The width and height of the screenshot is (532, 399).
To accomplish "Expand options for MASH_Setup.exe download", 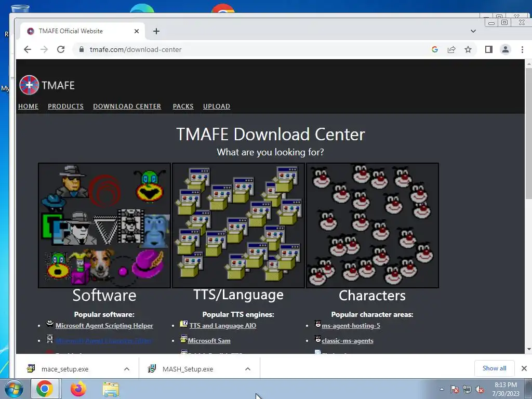I will pyautogui.click(x=248, y=369).
